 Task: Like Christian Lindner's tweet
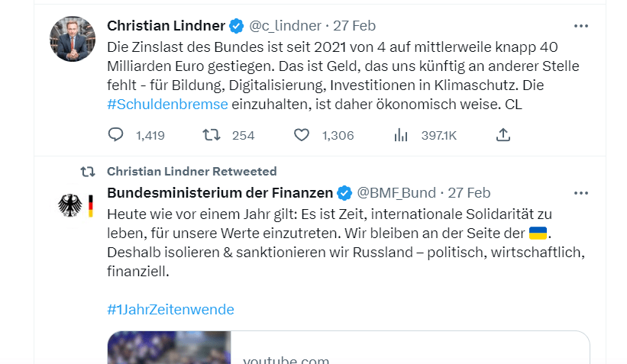pyautogui.click(x=302, y=135)
